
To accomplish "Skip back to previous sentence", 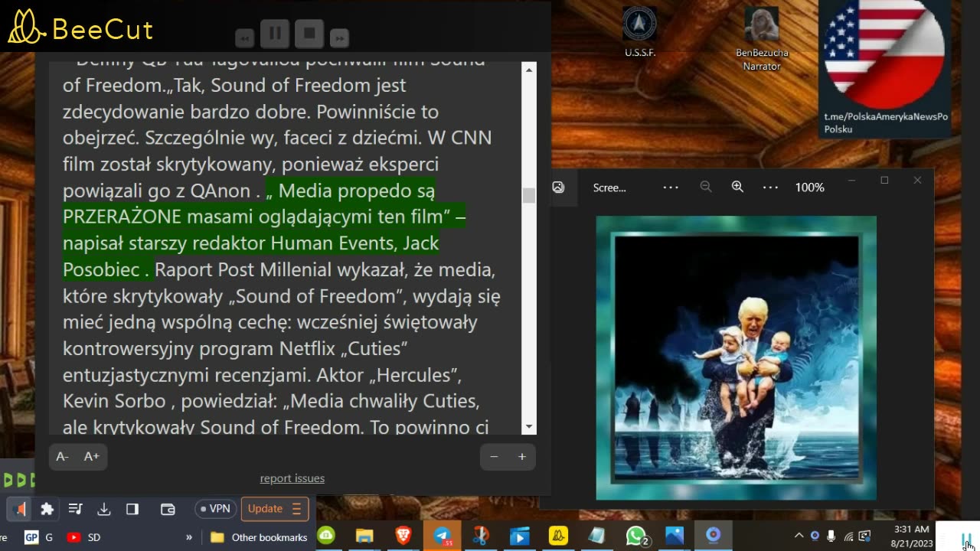I will click(x=244, y=37).
